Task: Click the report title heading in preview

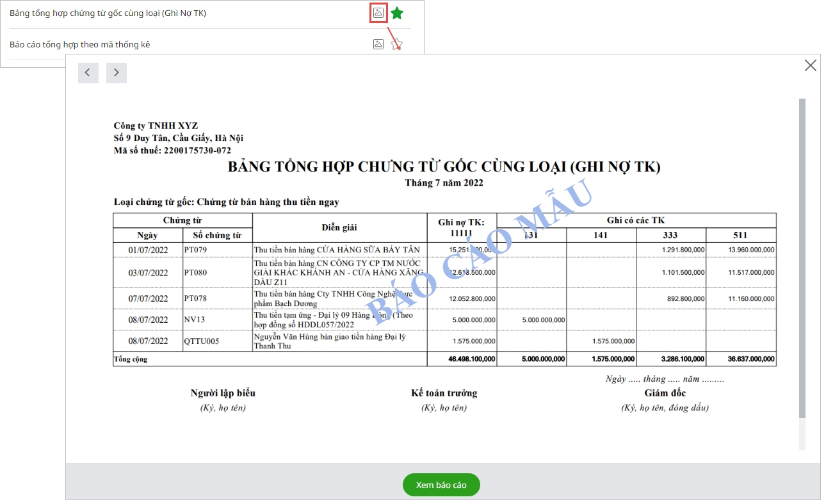Action: click(444, 167)
